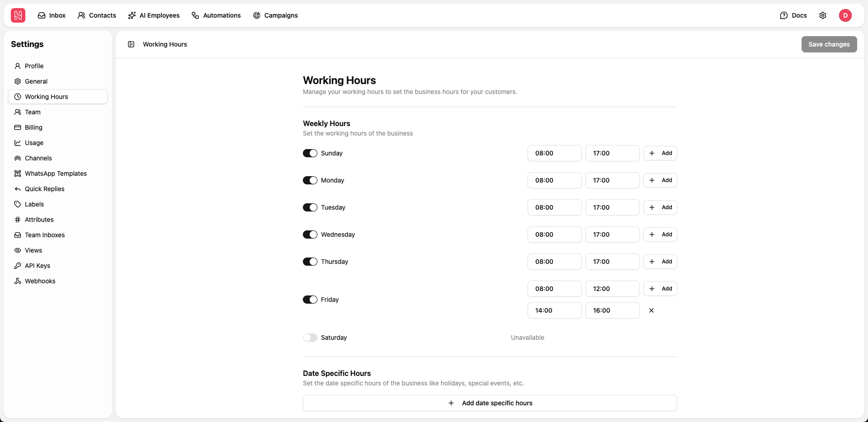Open the Docs help page
This screenshot has height=422, width=868.
coord(793,15)
